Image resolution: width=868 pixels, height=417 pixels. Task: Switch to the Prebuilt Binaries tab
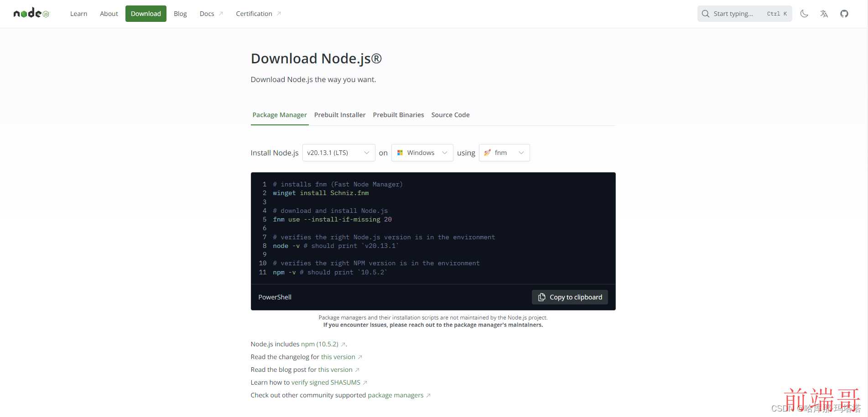399,115
